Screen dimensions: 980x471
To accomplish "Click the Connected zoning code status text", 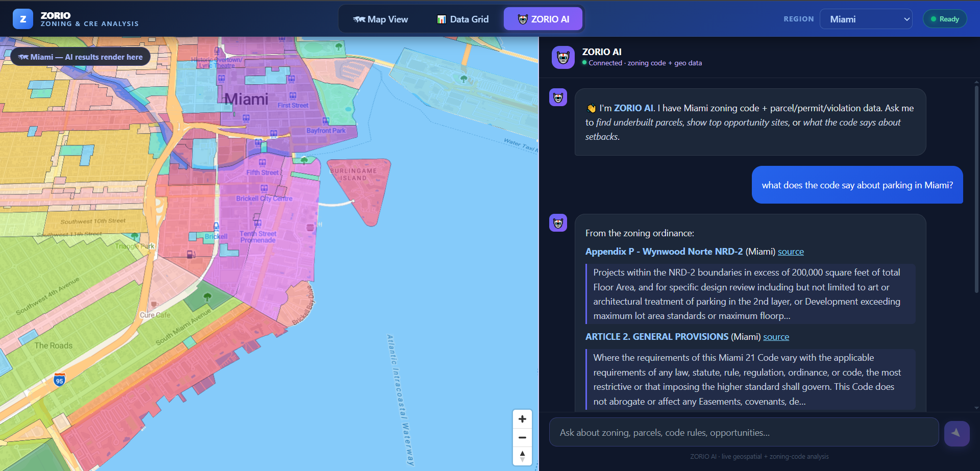I will tap(645, 63).
